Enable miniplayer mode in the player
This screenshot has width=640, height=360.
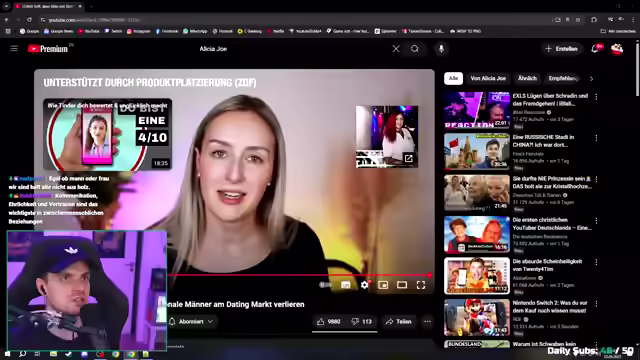383,285
